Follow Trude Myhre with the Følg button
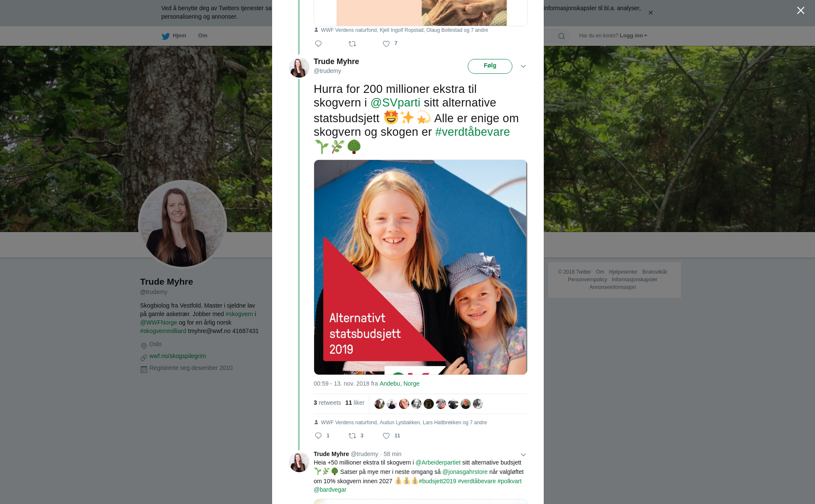The height and width of the screenshot is (504, 815). (x=490, y=66)
